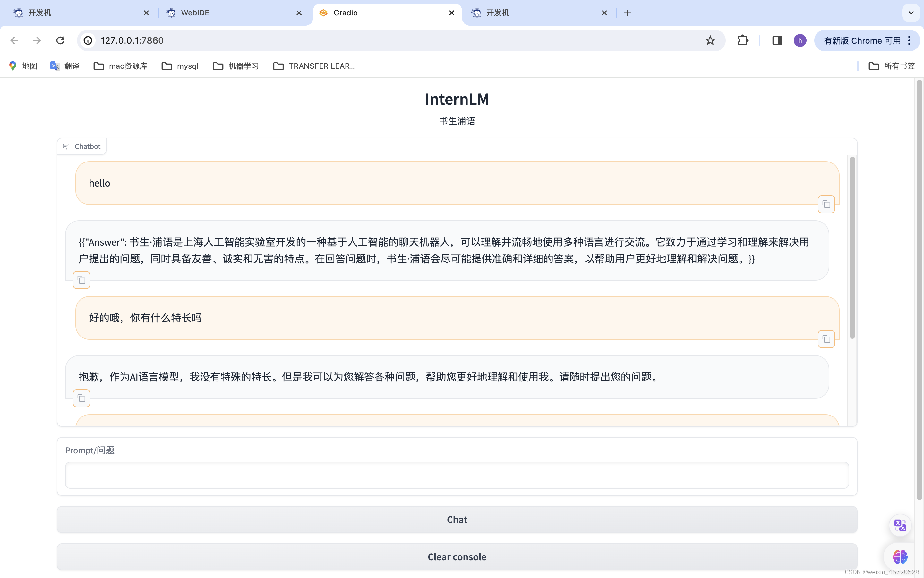Copy the '{"Answer": 书生·浦语' bot reply
The width and height of the screenshot is (924, 578).
click(x=81, y=280)
